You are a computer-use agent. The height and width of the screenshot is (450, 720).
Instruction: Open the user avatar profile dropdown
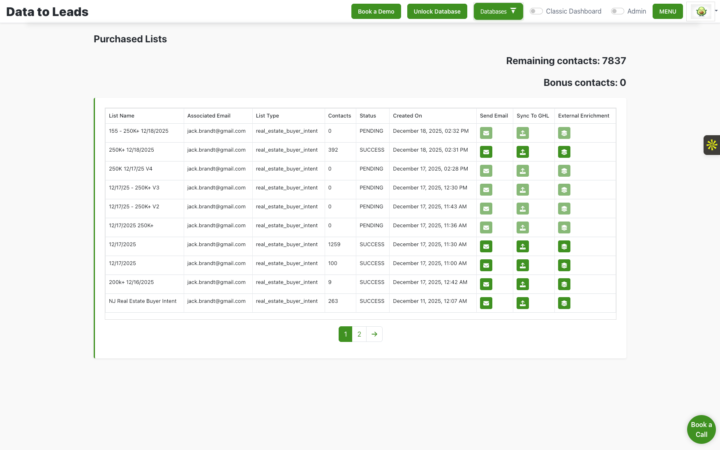click(x=704, y=11)
